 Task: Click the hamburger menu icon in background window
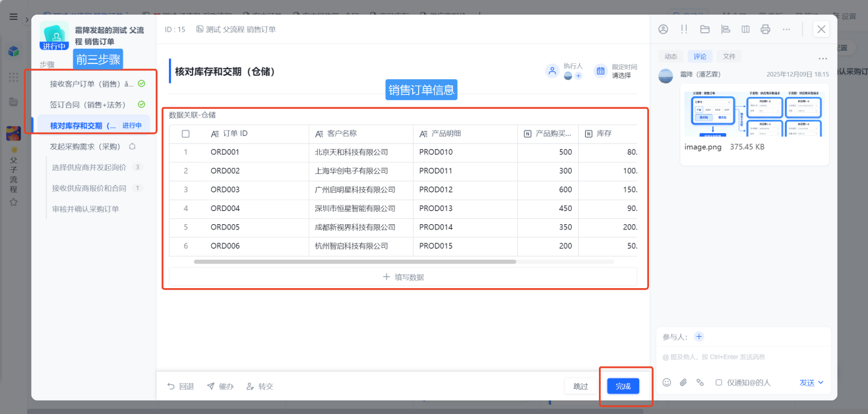(13, 17)
